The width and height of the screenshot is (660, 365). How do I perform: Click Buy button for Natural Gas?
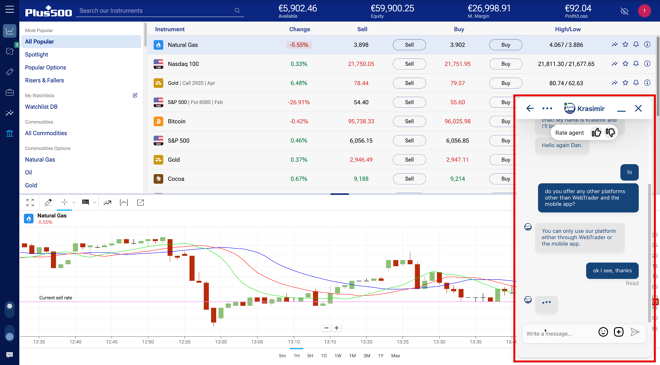click(x=506, y=45)
